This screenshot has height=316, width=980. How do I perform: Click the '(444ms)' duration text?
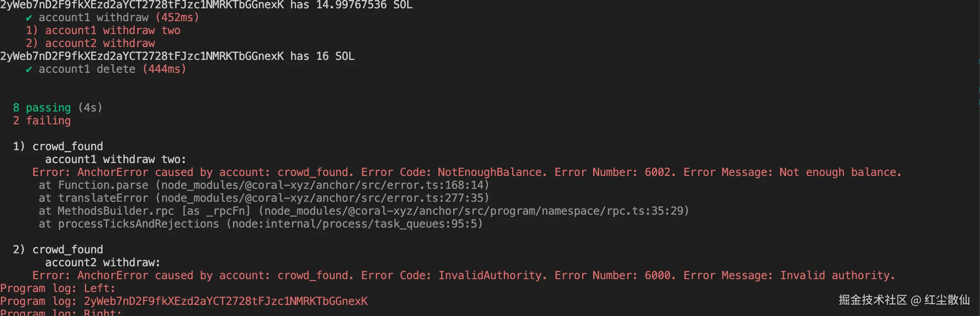click(164, 69)
